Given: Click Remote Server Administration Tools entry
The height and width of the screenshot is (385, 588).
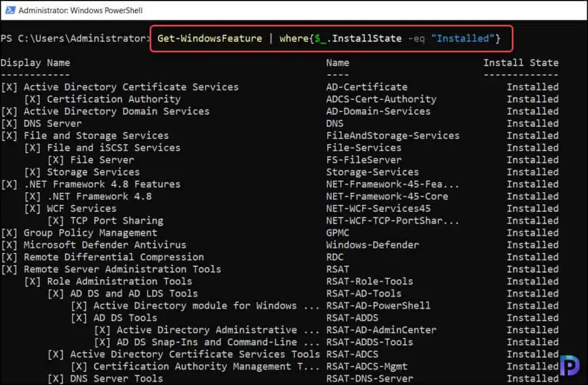Looking at the screenshot, I should pos(122,269).
